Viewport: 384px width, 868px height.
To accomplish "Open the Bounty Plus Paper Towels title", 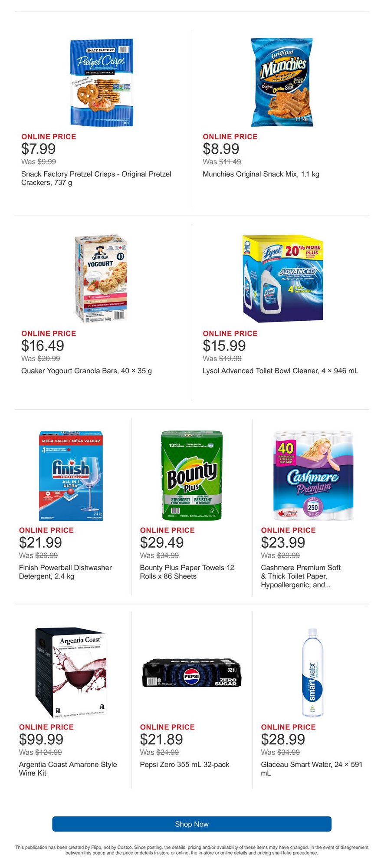I will coord(187,572).
